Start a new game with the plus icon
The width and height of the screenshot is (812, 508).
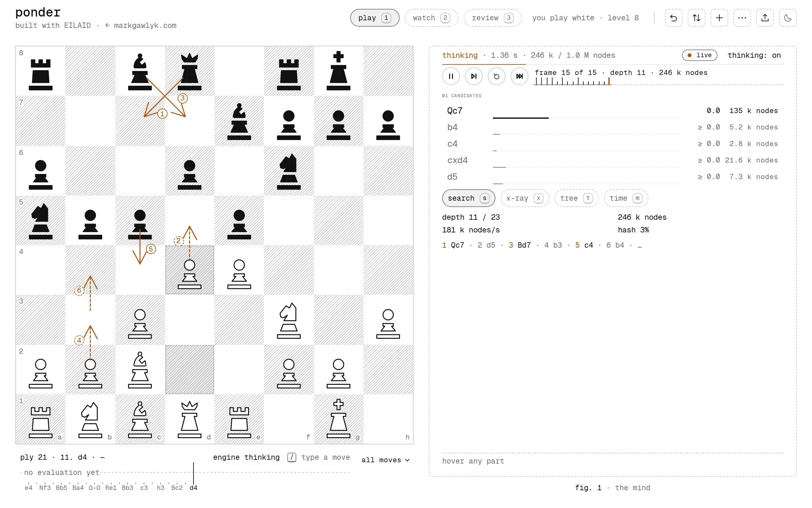click(719, 18)
